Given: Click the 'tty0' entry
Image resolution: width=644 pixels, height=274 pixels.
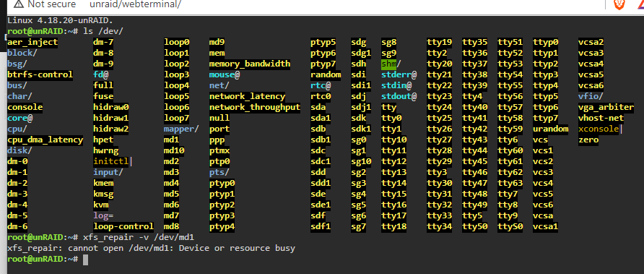Looking at the screenshot, I should click(x=391, y=118).
